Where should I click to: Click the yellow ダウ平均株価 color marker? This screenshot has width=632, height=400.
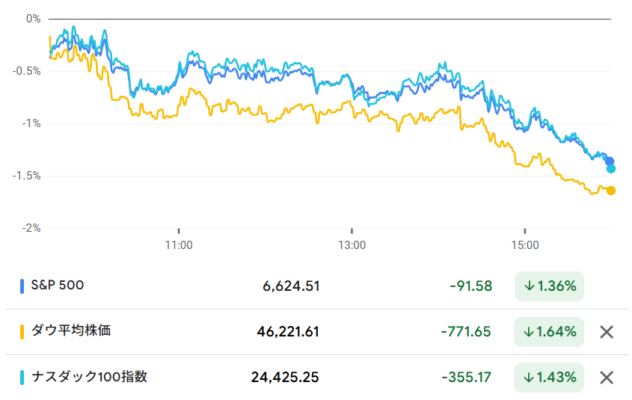coord(23,332)
